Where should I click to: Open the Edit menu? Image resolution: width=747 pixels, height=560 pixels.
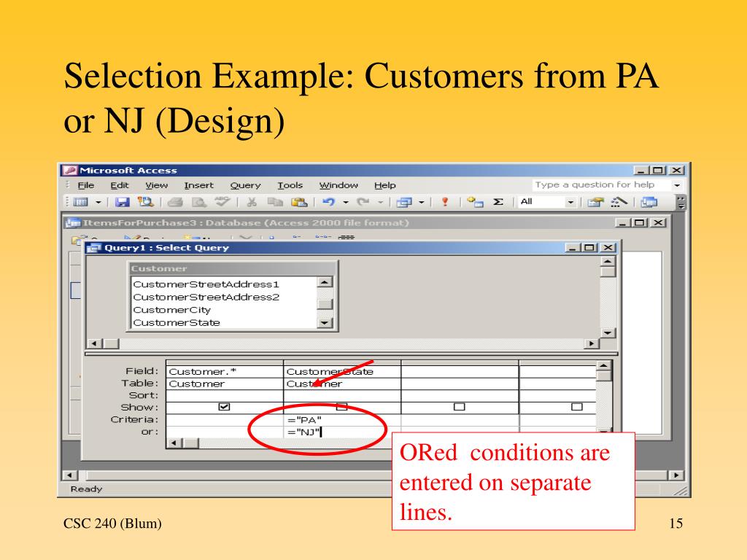(x=120, y=185)
